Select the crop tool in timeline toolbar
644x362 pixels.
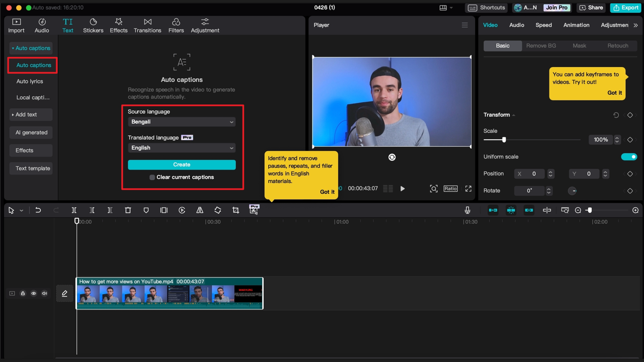(x=235, y=210)
